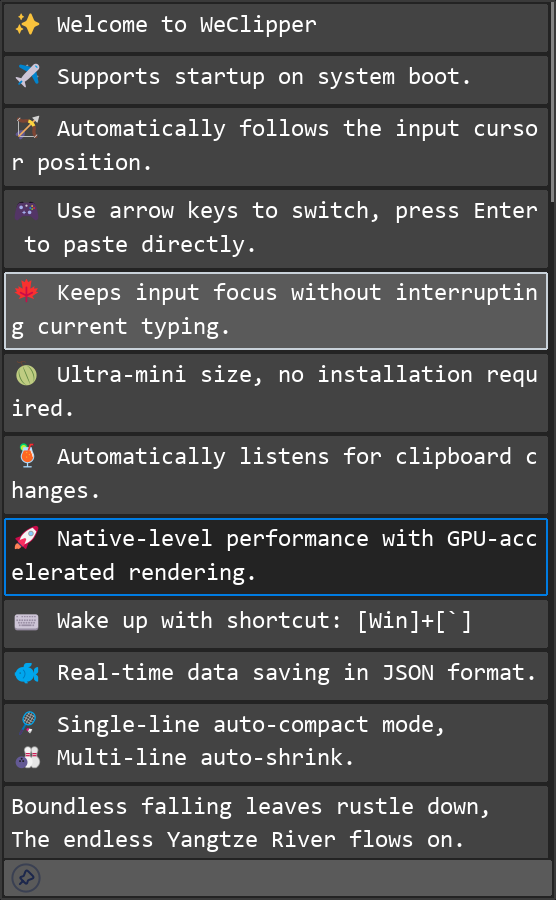Select the 'Boundless falling leaves' poem entry
Image resolution: width=556 pixels, height=900 pixels.
pos(276,823)
